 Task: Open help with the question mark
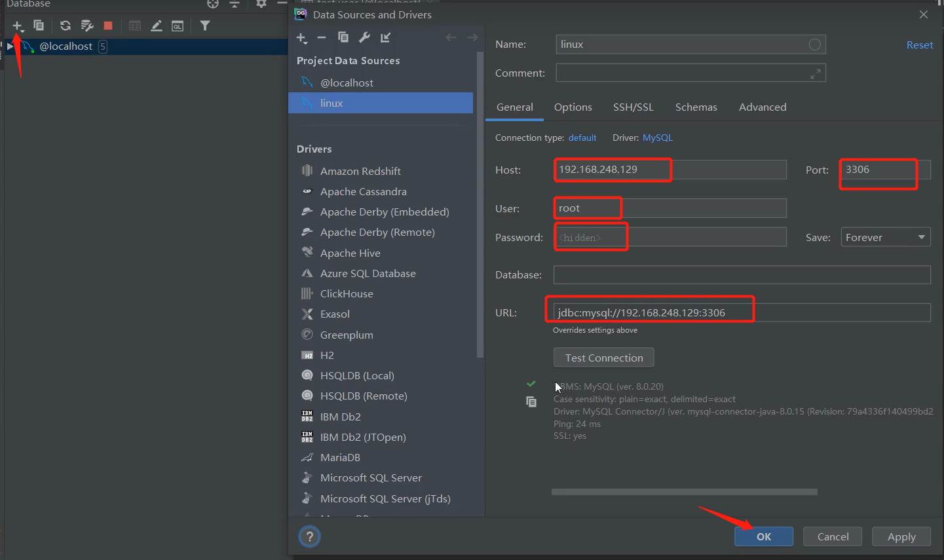click(x=309, y=536)
